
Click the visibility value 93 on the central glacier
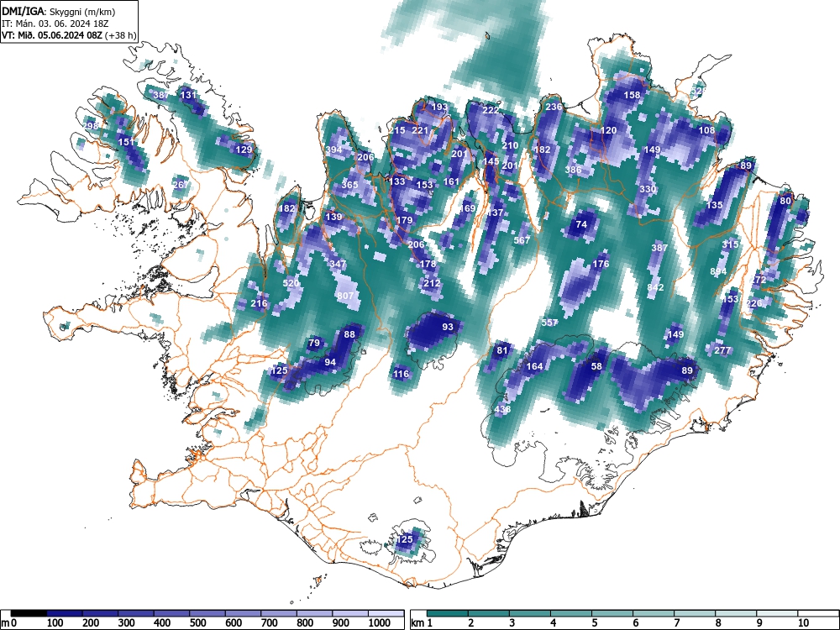tap(448, 327)
